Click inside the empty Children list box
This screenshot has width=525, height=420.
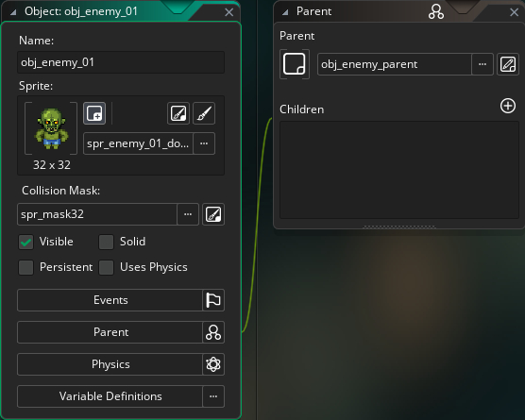[399, 170]
